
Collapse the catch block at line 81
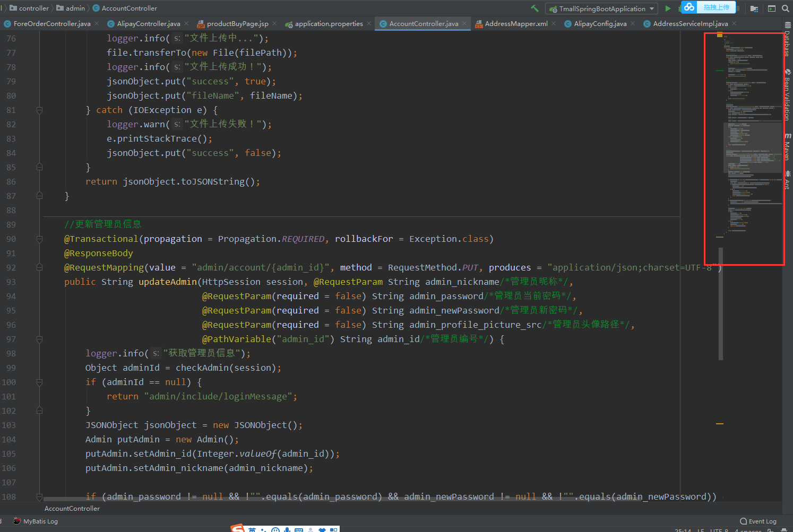(x=39, y=110)
